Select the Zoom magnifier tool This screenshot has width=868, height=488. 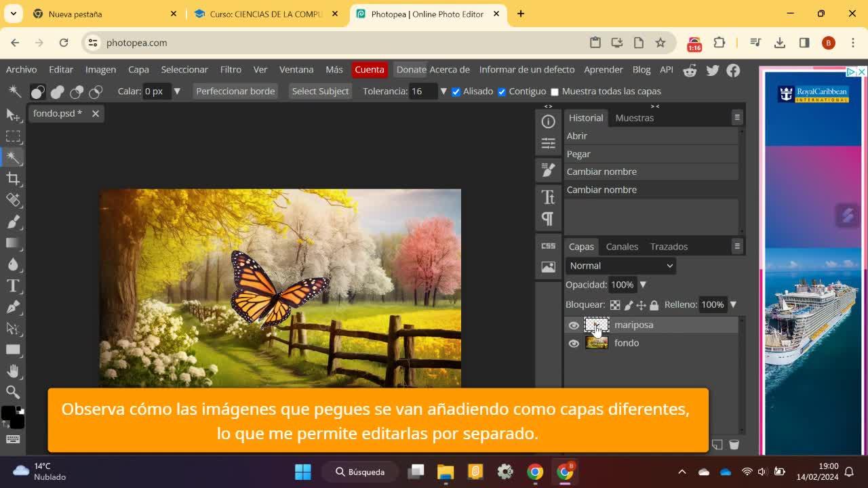tap(13, 392)
